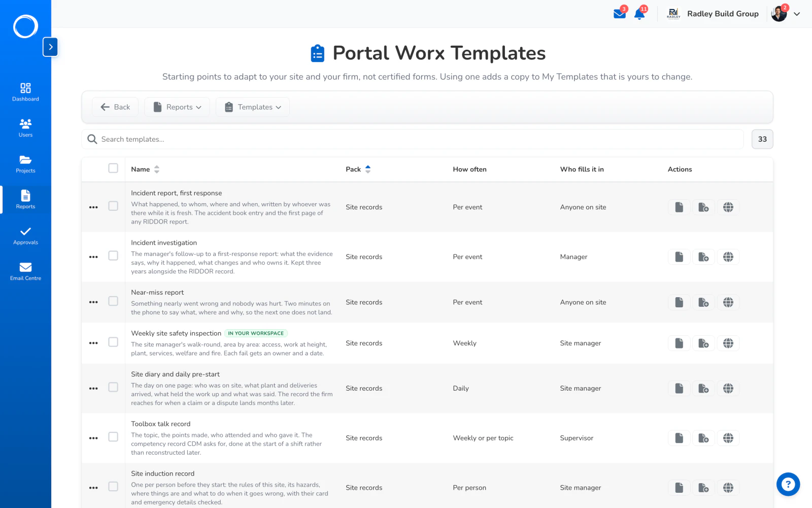The width and height of the screenshot is (812, 508).
Task: Open the notifications bell icon
Action: tap(639, 14)
